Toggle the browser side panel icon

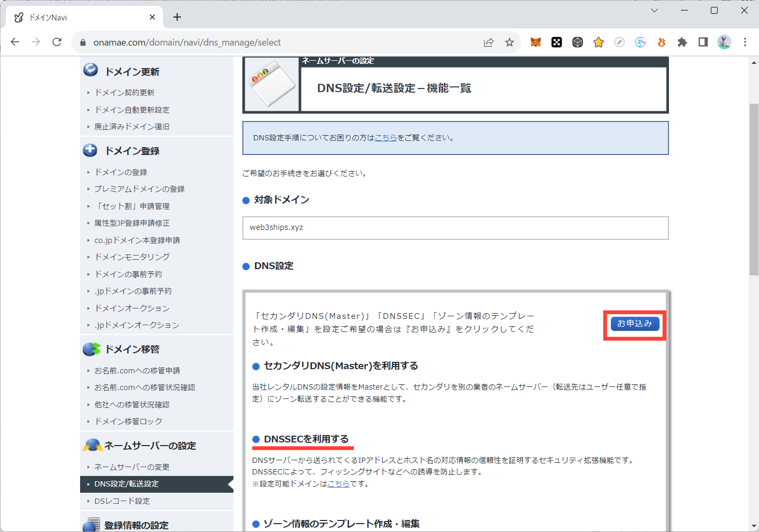703,42
